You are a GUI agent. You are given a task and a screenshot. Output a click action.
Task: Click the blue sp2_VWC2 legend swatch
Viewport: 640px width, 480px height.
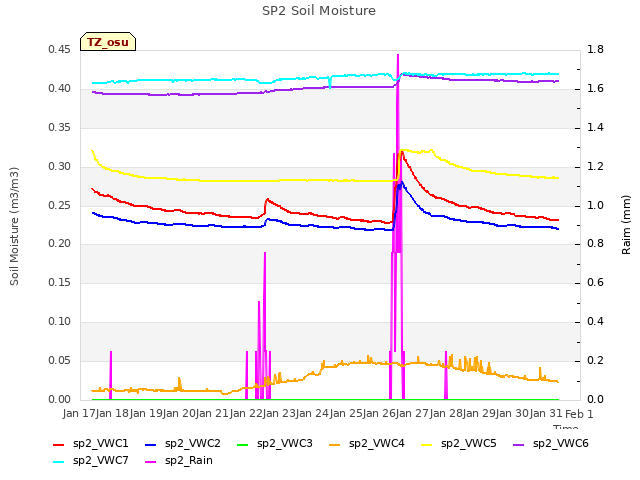[151, 445]
